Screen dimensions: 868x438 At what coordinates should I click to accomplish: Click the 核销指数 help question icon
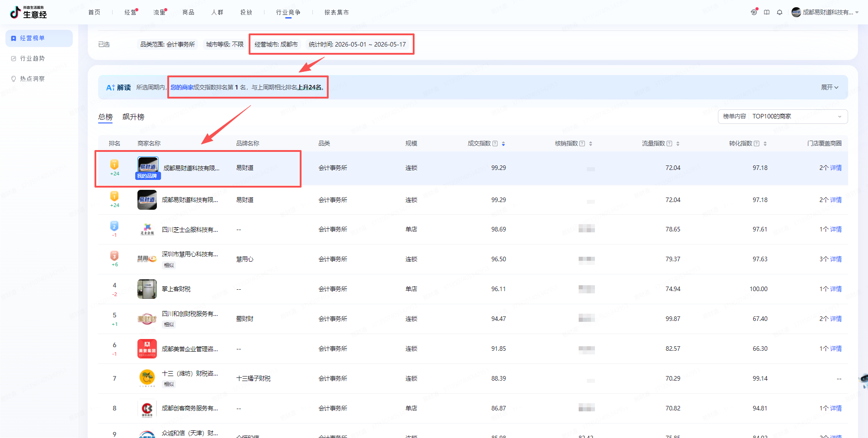(582, 144)
